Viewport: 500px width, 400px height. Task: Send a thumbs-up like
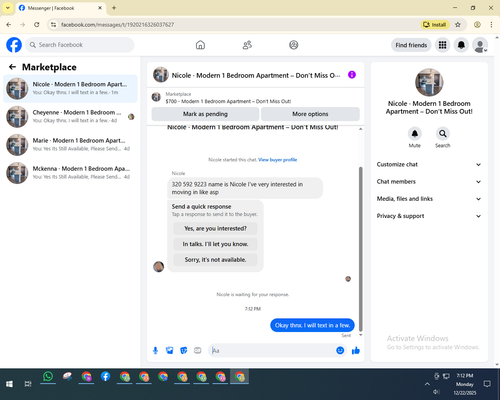[x=356, y=350]
